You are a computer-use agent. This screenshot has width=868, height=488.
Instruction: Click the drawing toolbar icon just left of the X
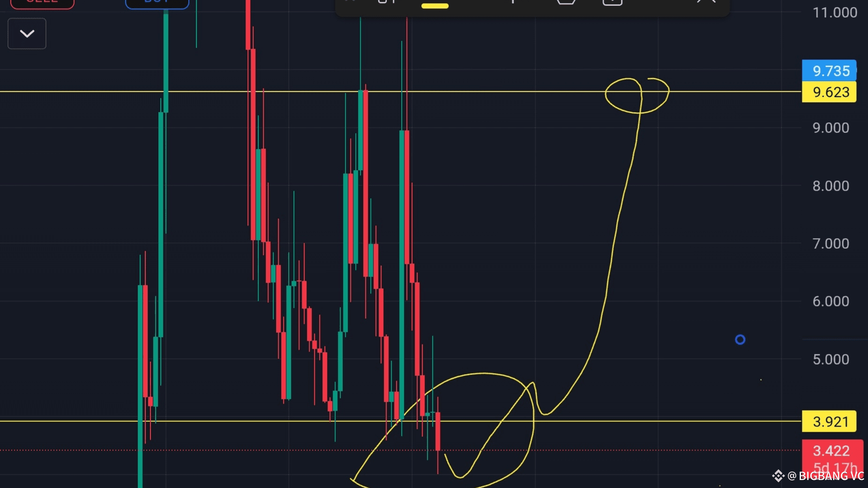(x=612, y=2)
